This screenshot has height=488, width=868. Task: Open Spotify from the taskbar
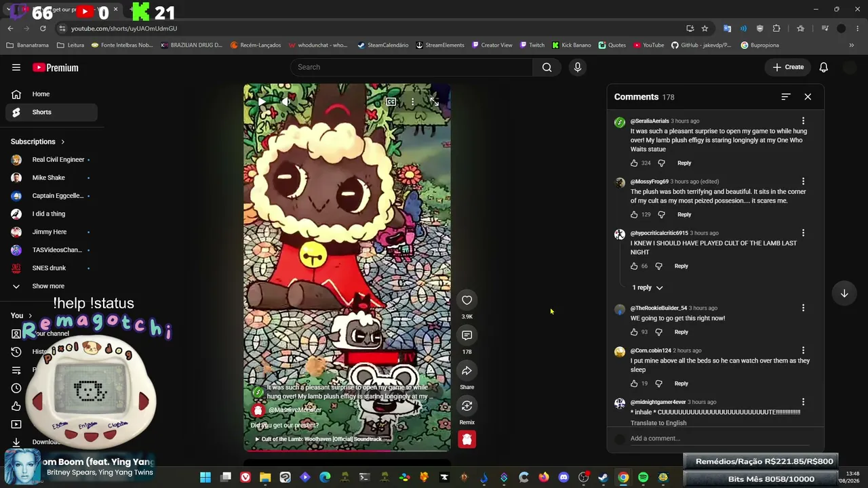pos(643,478)
